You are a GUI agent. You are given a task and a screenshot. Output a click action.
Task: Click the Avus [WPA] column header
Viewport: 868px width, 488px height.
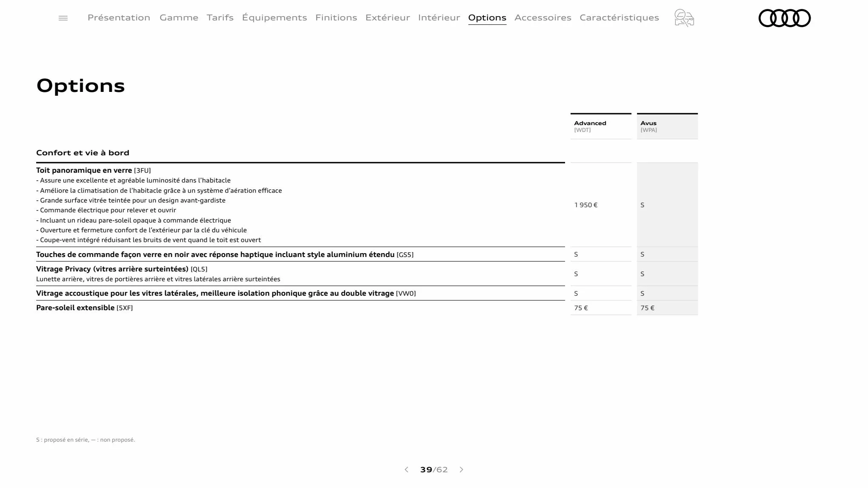coord(667,126)
